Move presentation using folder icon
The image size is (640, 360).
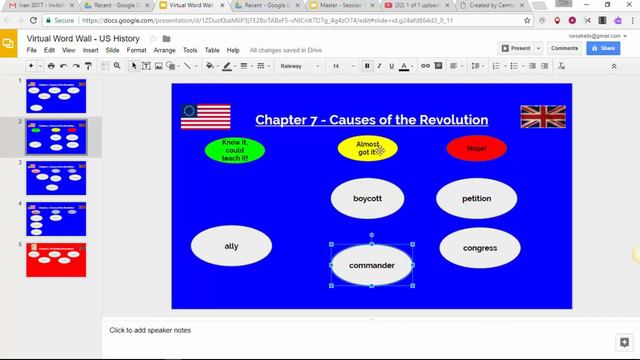click(x=166, y=39)
